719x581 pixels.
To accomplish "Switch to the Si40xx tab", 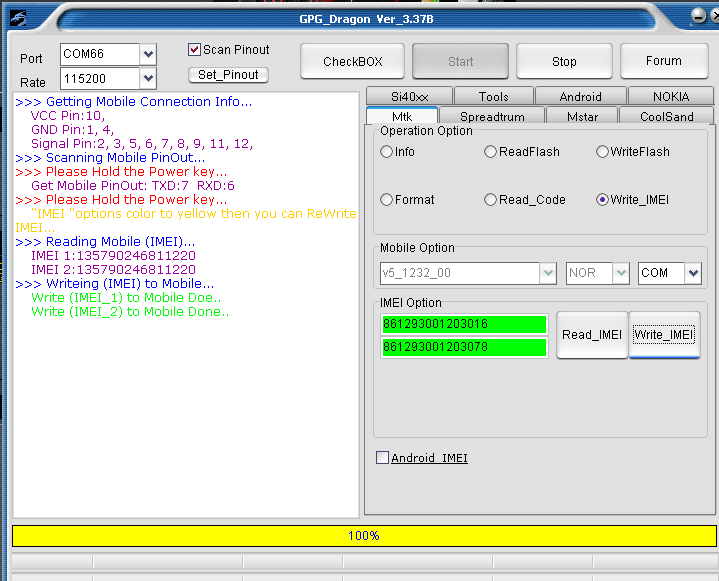I will pyautogui.click(x=409, y=96).
